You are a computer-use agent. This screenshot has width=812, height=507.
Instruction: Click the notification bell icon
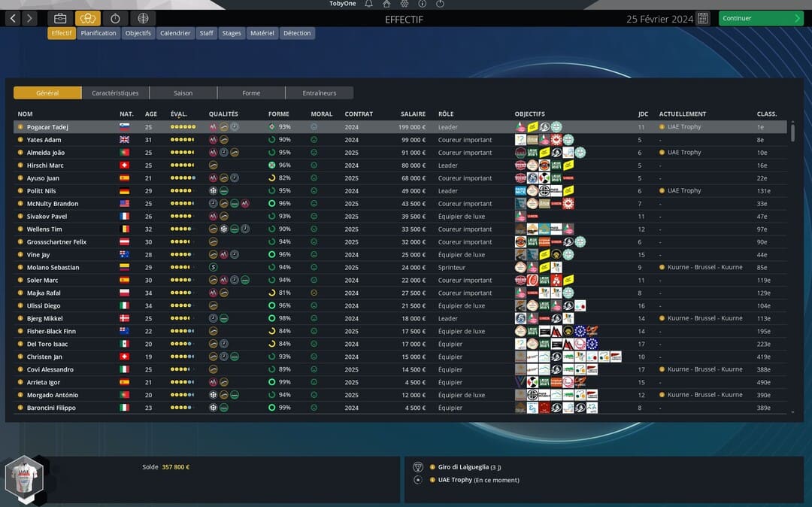tap(368, 4)
